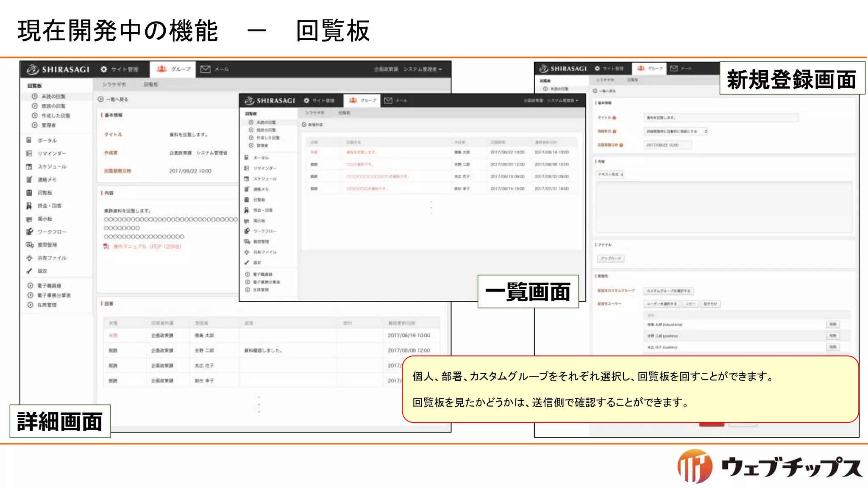This screenshot has width=868, height=488.
Task: Select 既読の回覧 in detail window sidebar
Action: [53, 106]
